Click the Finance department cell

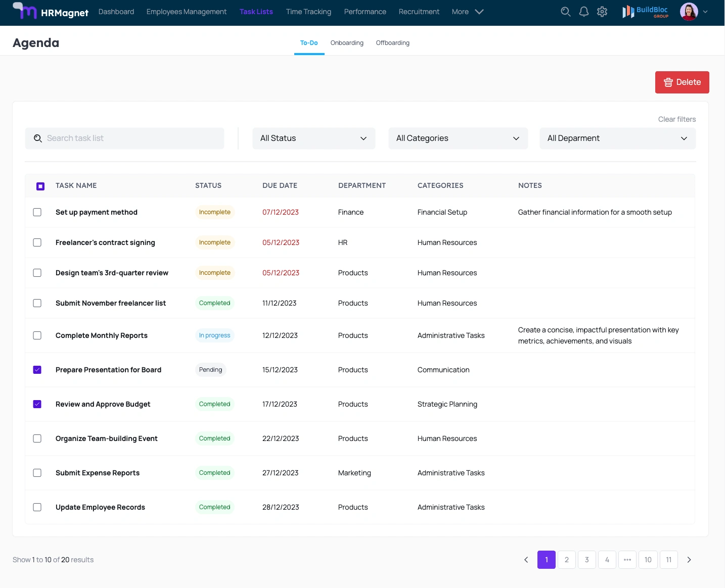coord(351,212)
